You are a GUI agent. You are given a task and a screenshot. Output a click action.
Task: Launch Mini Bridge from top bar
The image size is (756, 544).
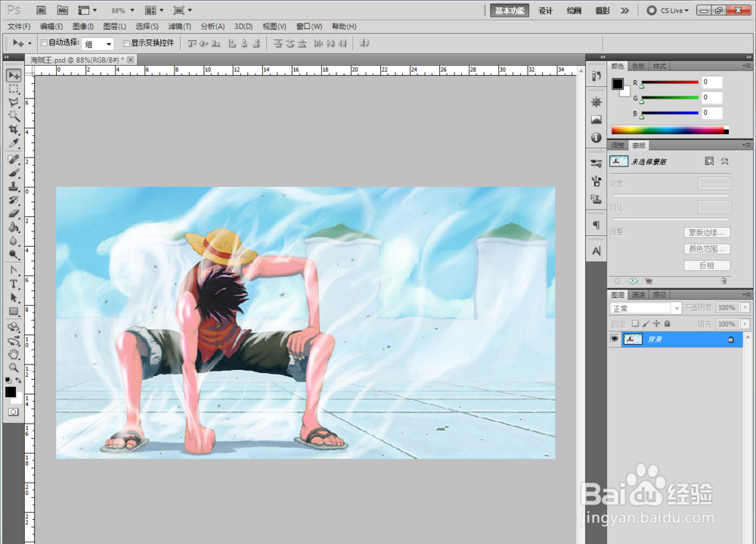point(63,10)
